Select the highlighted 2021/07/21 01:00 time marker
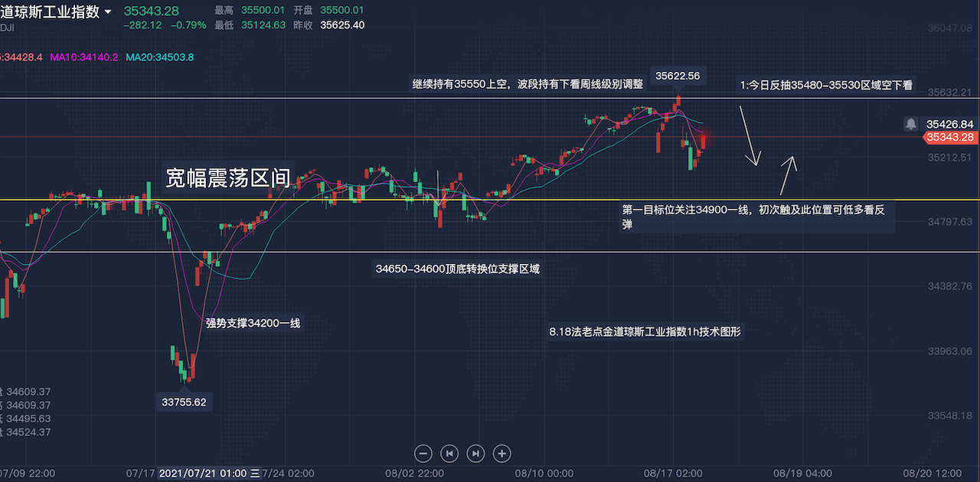 (x=208, y=474)
